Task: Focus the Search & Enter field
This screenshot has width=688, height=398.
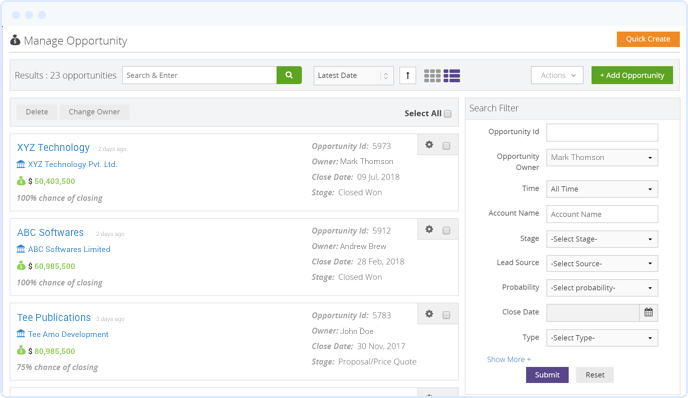Action: click(200, 75)
